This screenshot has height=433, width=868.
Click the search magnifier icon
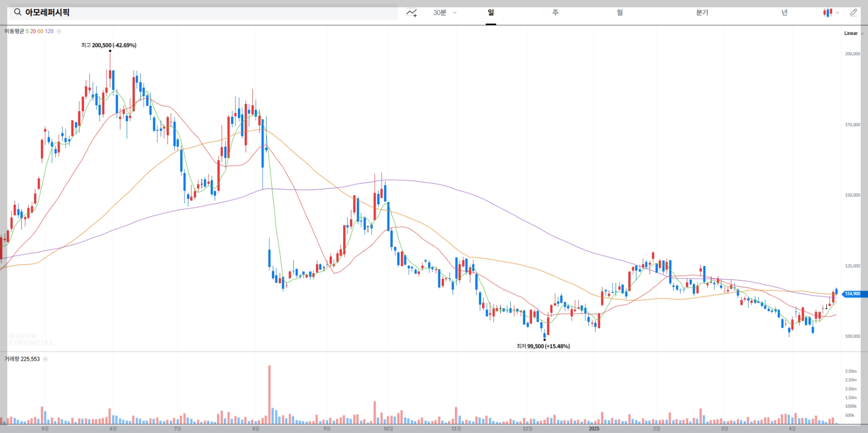(17, 12)
